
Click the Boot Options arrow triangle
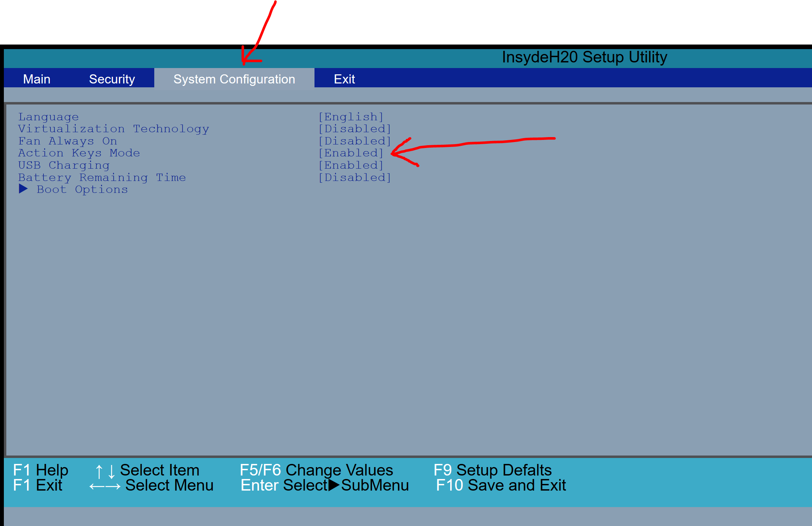pos(23,189)
